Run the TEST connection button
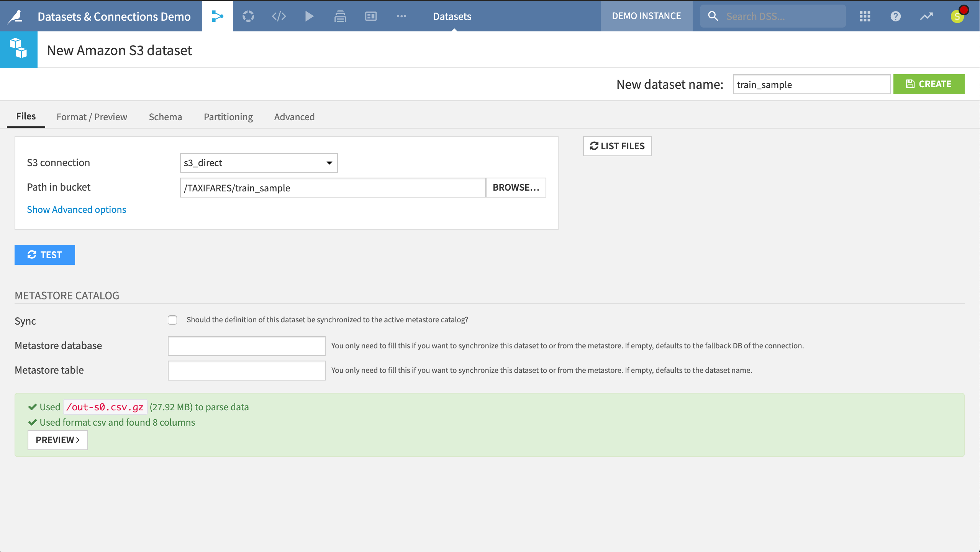Image resolution: width=980 pixels, height=552 pixels. click(44, 255)
